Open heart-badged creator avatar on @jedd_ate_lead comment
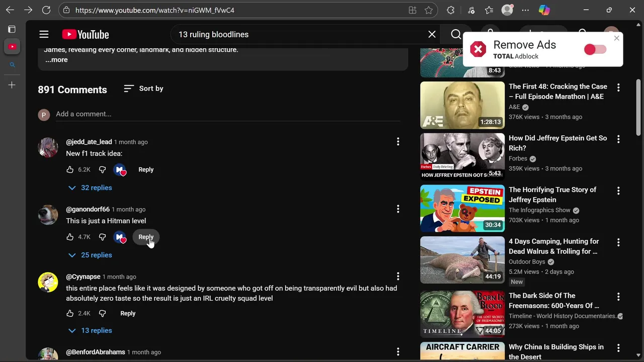The height and width of the screenshot is (362, 644). tap(120, 169)
